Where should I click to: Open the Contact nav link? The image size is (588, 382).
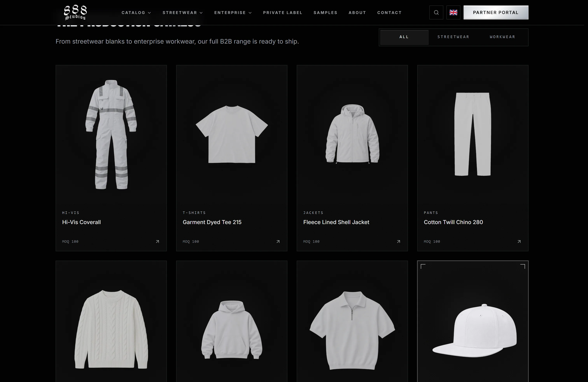pos(389,13)
